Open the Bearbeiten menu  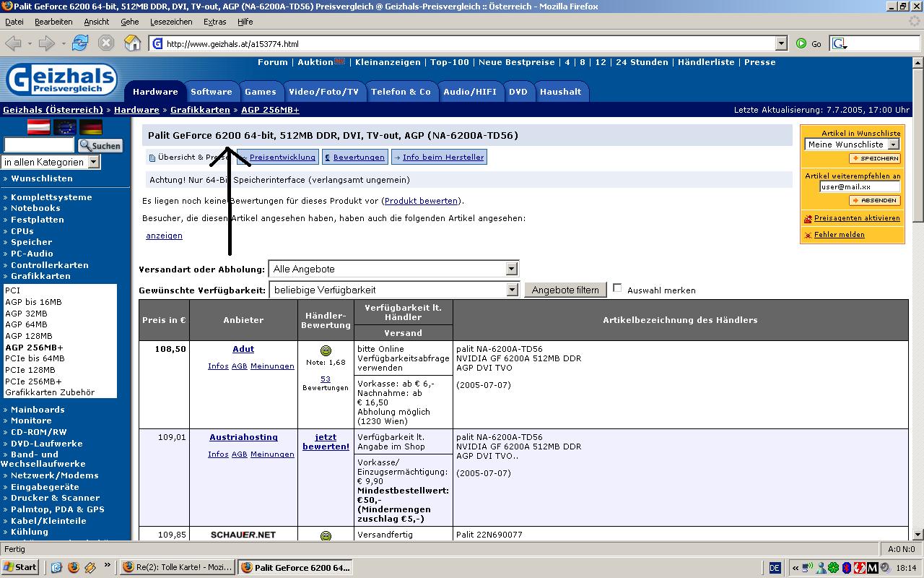point(53,22)
